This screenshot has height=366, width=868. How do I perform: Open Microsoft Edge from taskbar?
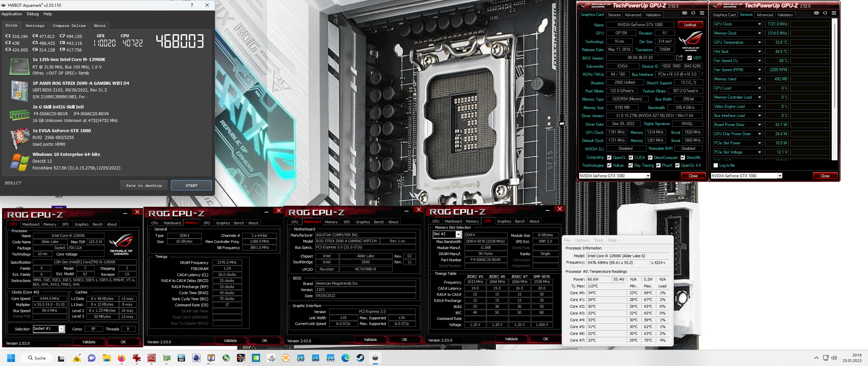pos(346,358)
